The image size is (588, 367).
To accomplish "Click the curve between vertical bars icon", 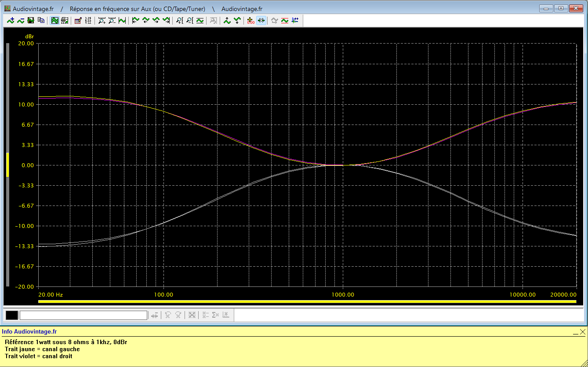I will pyautogui.click(x=122, y=20).
